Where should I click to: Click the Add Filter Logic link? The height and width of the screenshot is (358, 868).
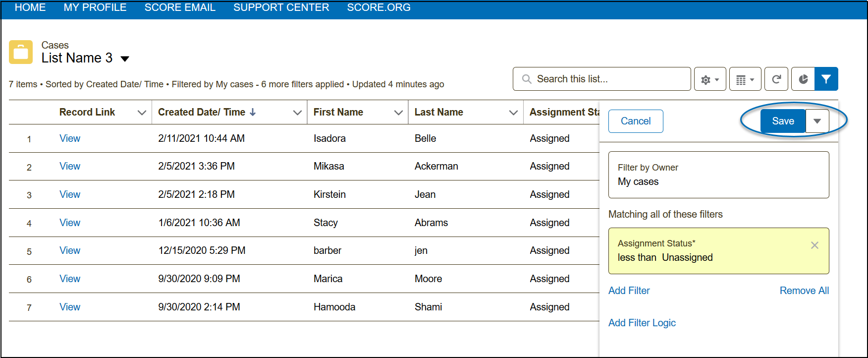point(642,323)
